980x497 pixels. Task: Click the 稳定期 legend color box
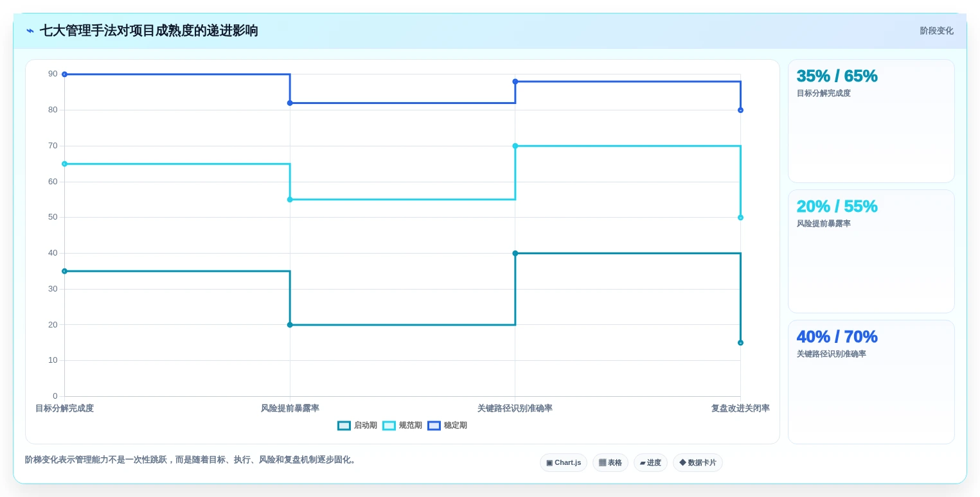tap(434, 426)
